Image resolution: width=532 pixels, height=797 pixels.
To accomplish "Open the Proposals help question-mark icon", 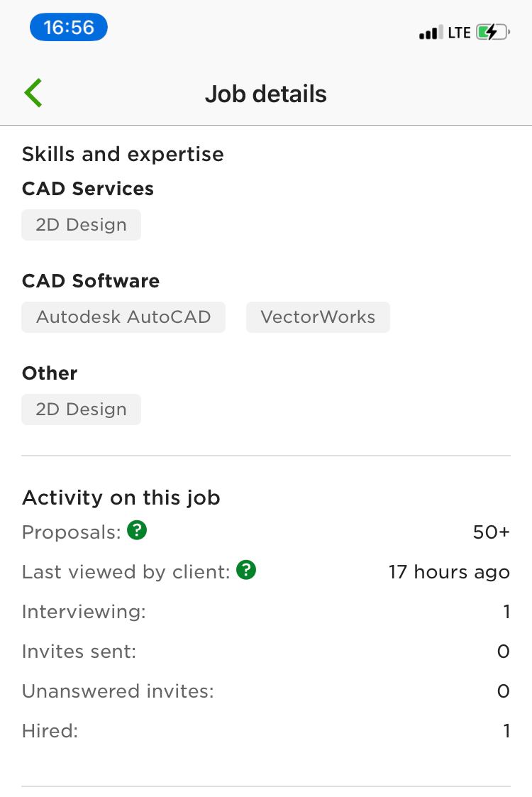I will (x=137, y=530).
